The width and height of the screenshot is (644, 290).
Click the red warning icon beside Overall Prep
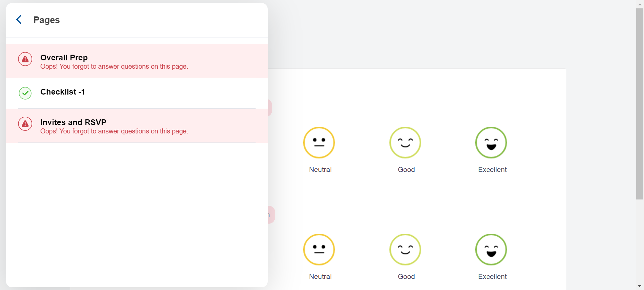coord(25,59)
